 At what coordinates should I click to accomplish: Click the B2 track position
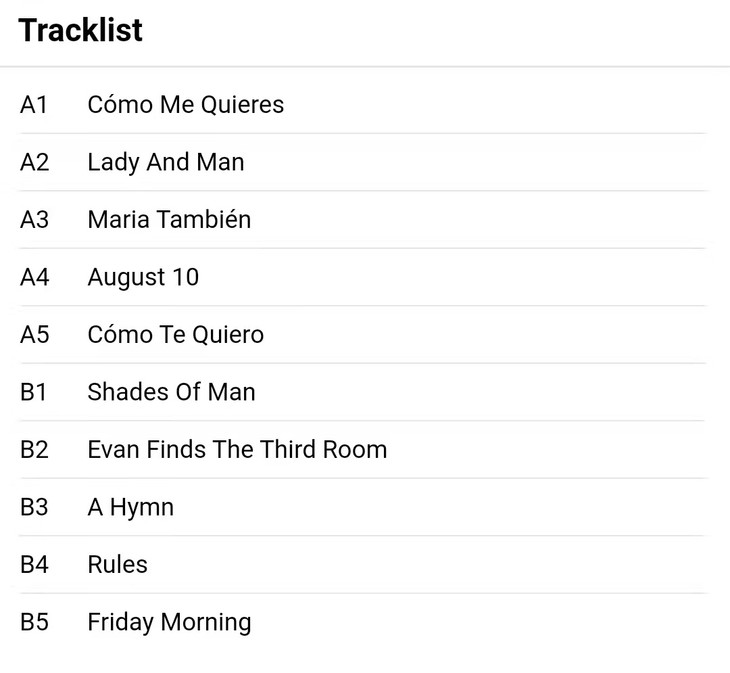click(34, 449)
